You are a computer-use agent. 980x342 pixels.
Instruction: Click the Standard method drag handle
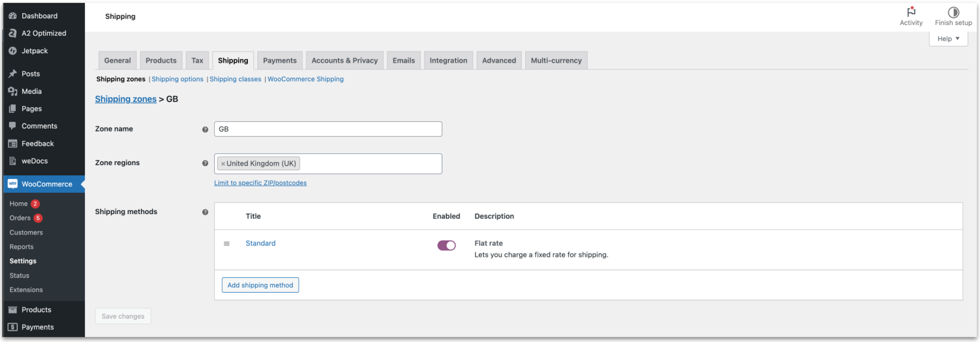[227, 244]
